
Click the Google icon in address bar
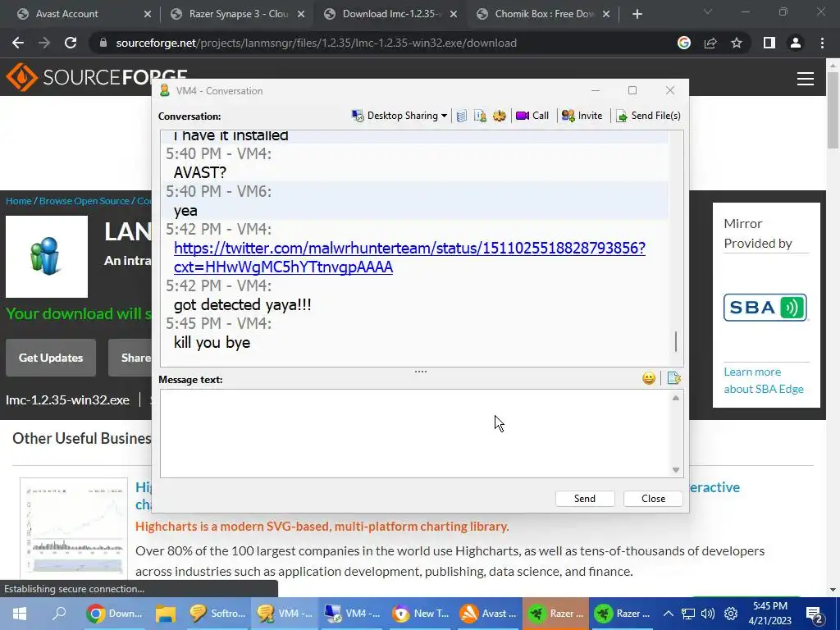point(683,43)
